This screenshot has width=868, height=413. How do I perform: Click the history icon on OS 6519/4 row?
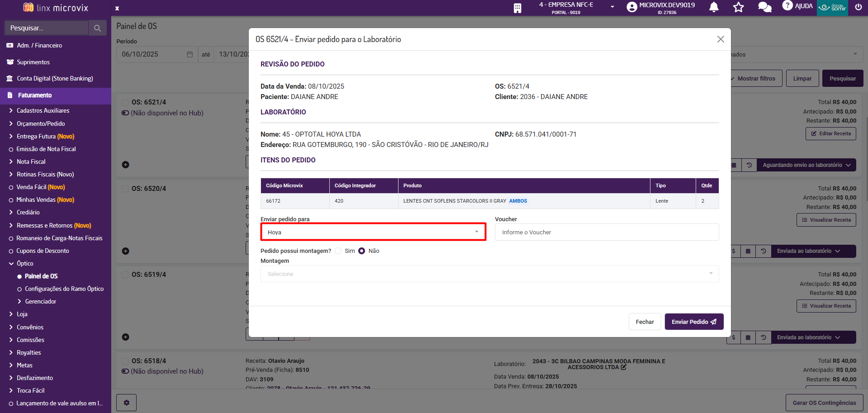pos(764,337)
